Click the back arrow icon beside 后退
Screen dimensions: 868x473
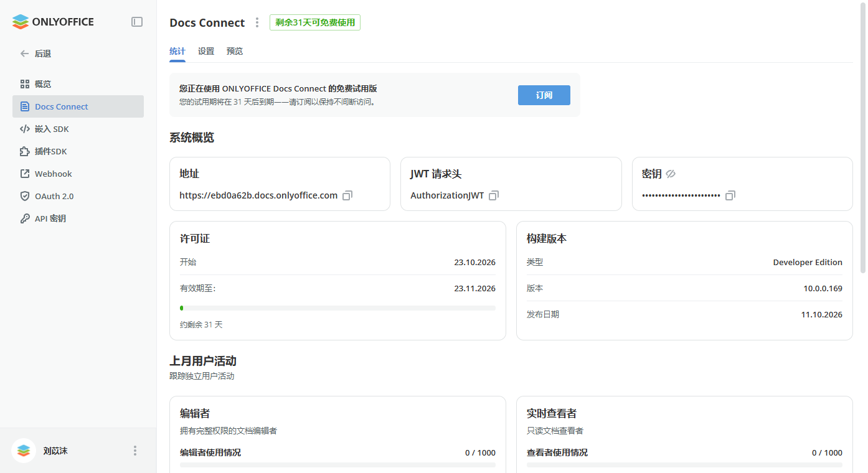pos(25,54)
